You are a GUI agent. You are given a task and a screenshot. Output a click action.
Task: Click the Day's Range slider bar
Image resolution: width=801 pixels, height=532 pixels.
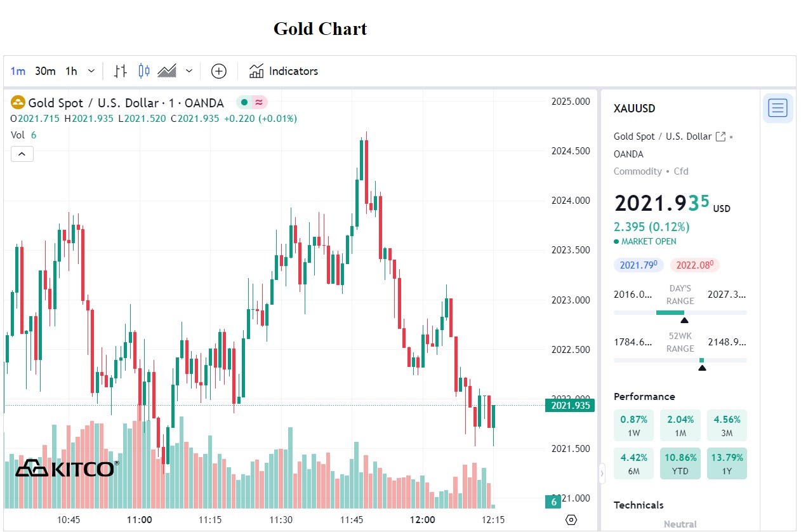(x=680, y=312)
